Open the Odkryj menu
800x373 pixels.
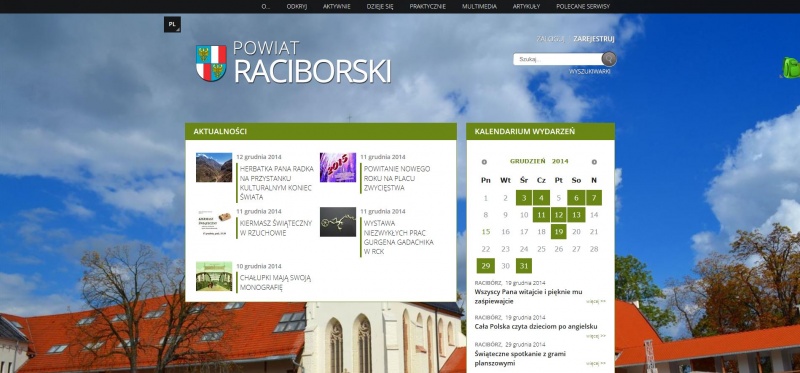[x=296, y=7]
